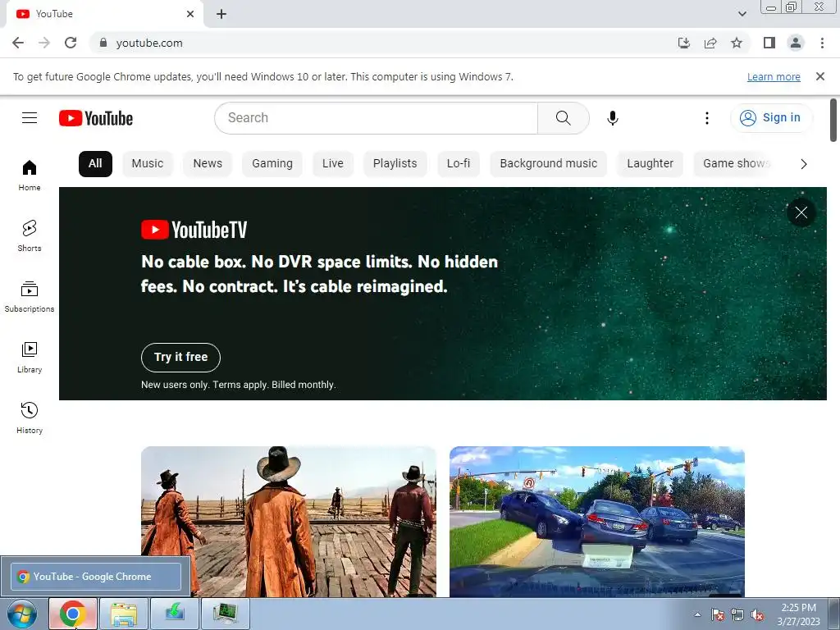
Task: Click in the YouTube search box
Action: click(376, 118)
